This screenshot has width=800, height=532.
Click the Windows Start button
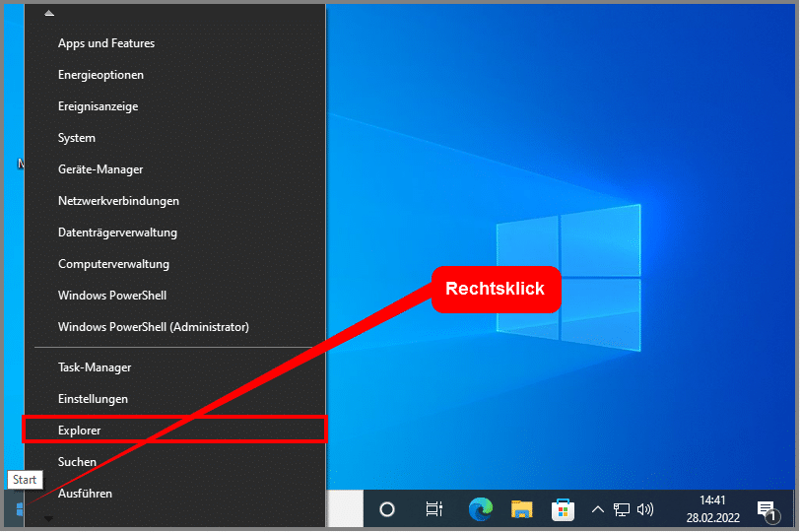[20, 509]
